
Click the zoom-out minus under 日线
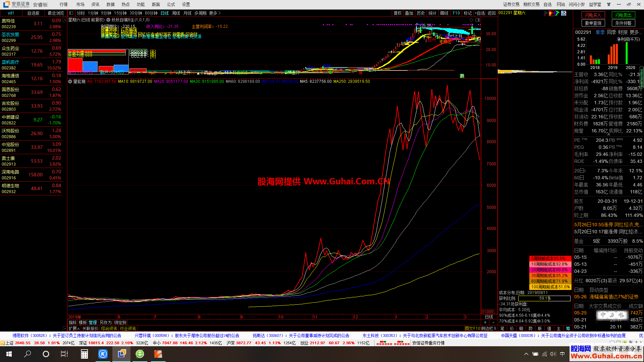pyautogui.click(x=493, y=322)
